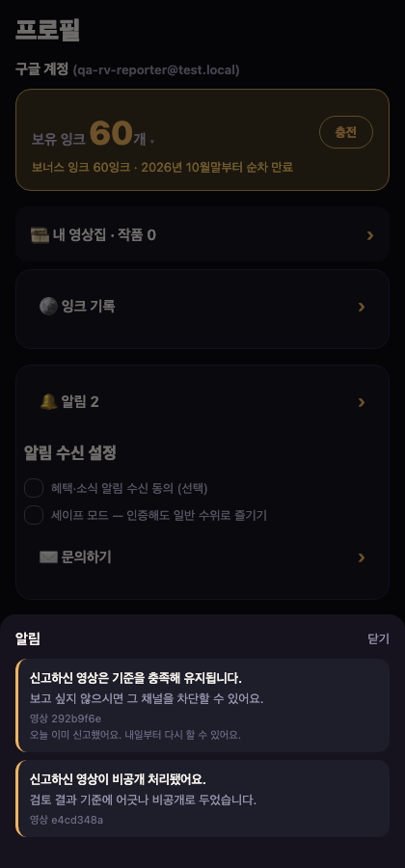Tap the video ID 영상 e4cd348a

(67, 820)
